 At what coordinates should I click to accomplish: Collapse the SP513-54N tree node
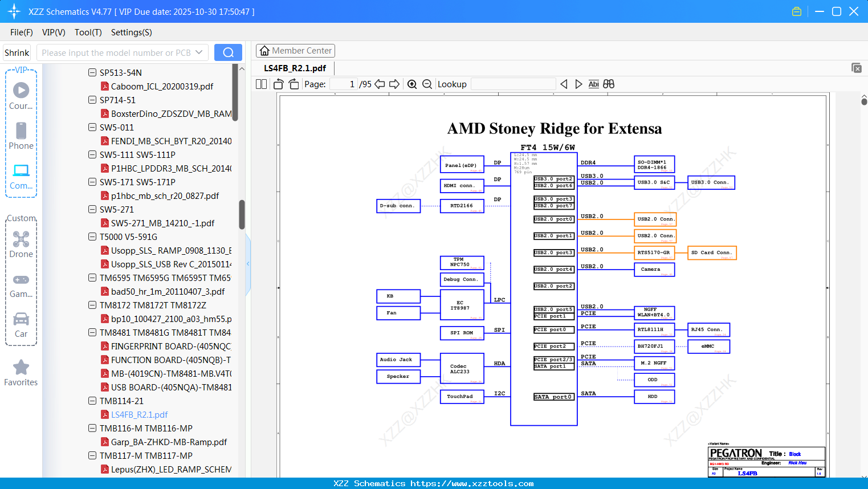[92, 72]
